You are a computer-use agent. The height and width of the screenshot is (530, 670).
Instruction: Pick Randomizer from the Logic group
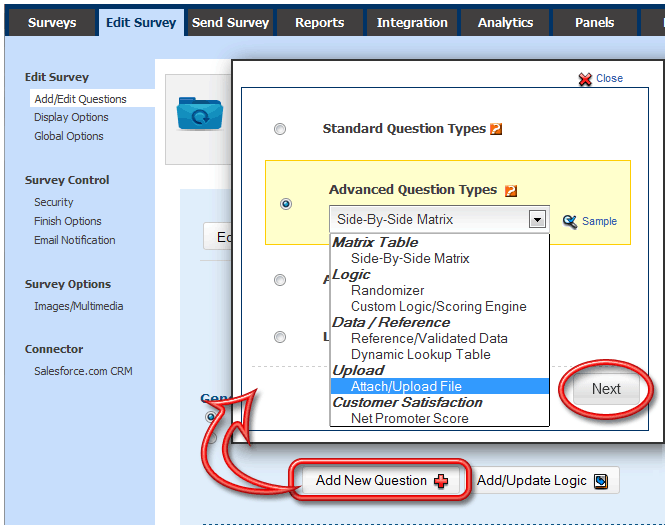(387, 290)
